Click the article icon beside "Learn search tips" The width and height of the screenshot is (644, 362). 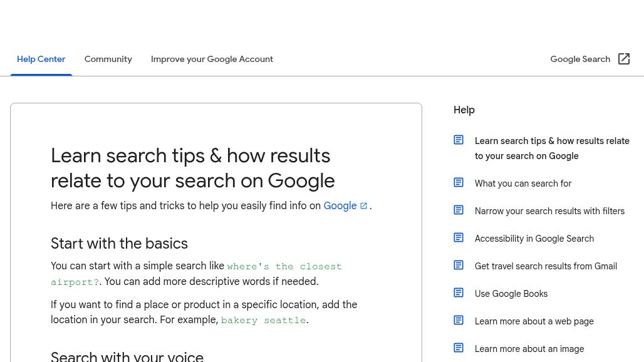[x=459, y=140]
